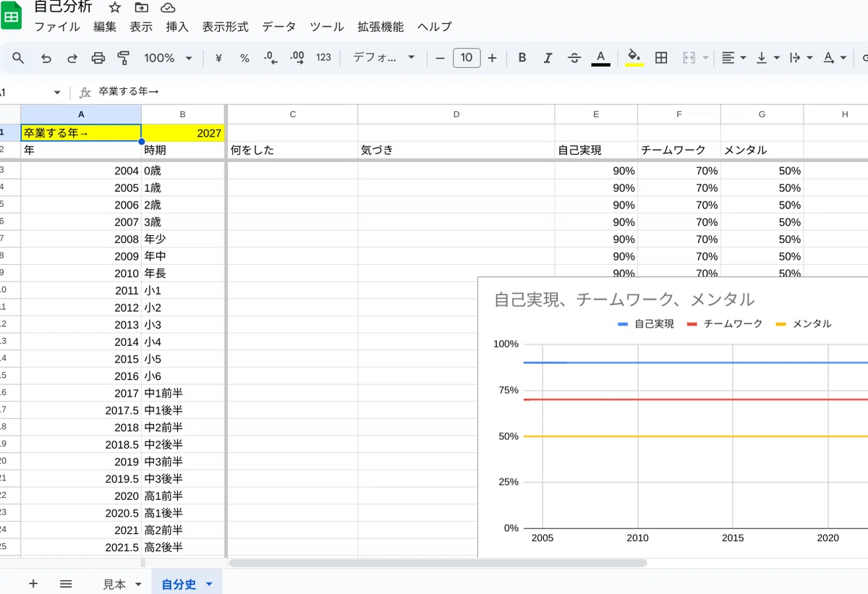Click the font size input field
The image size is (868, 594).
(x=467, y=58)
